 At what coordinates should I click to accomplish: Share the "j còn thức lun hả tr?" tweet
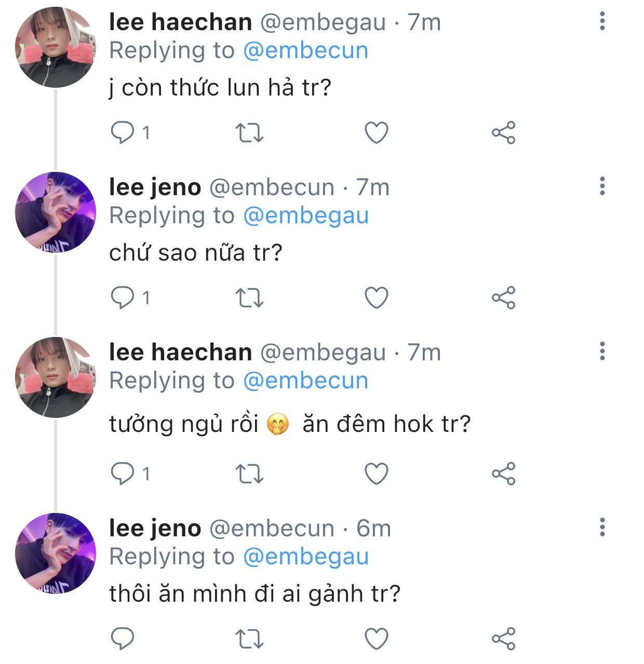[503, 133]
